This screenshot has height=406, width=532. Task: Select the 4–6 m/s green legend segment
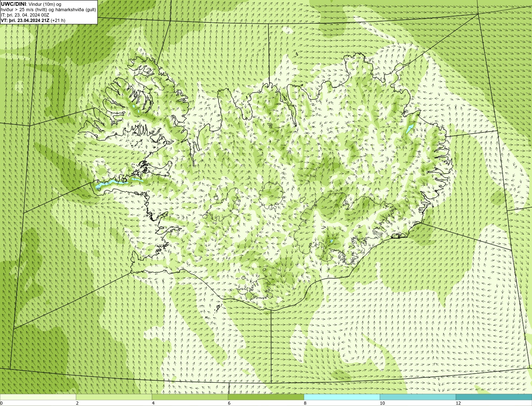coord(190,397)
